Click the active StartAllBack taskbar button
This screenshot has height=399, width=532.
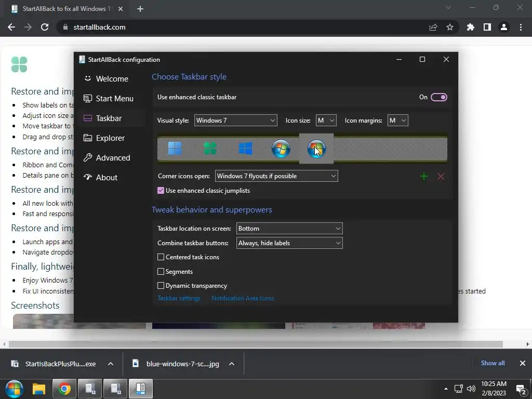coord(140,389)
